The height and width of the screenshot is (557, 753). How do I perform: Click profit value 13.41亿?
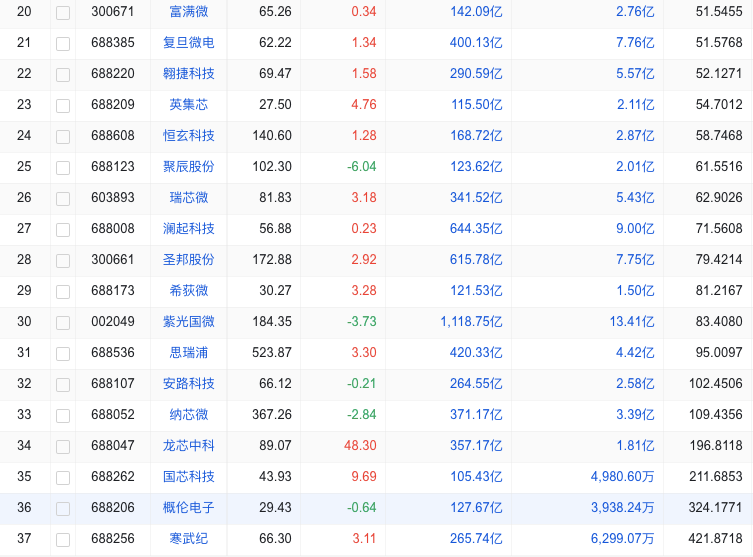coord(632,321)
